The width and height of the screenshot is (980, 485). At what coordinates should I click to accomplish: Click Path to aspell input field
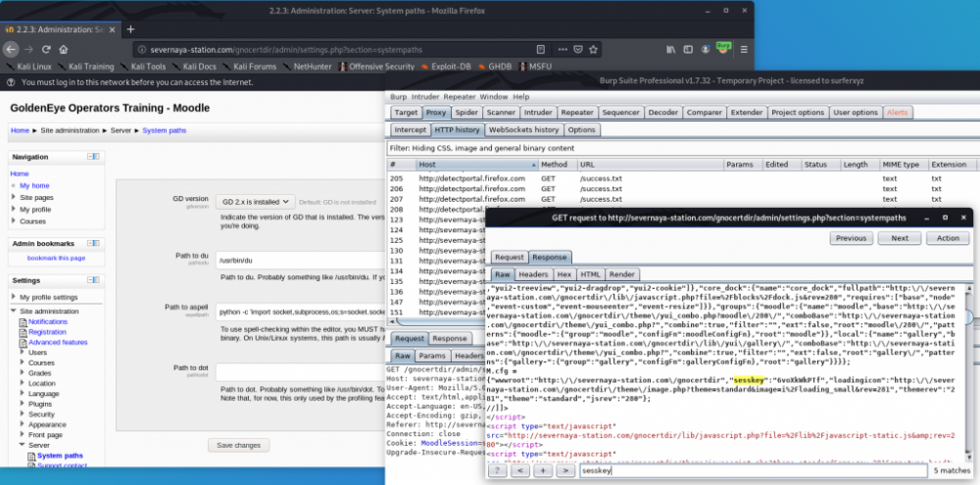pos(300,312)
